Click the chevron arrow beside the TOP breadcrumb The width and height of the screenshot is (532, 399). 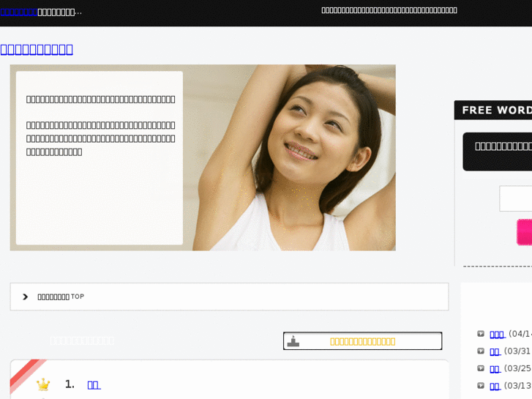click(25, 297)
